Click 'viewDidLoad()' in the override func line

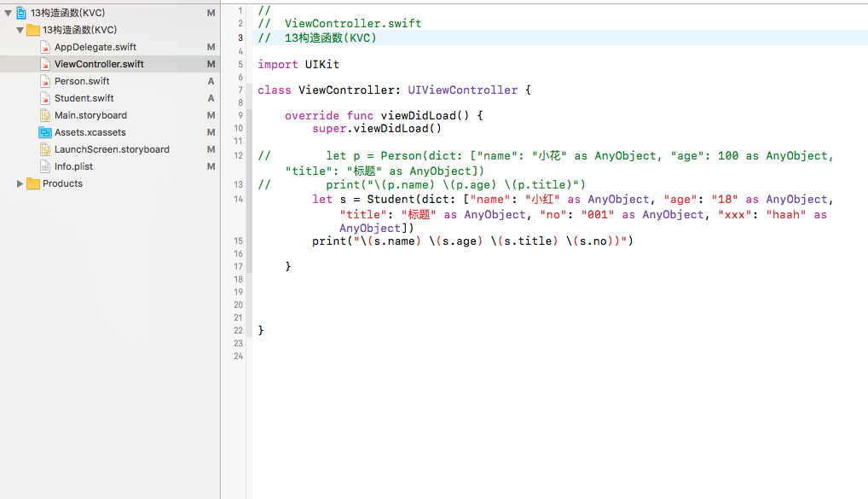pyautogui.click(x=425, y=115)
